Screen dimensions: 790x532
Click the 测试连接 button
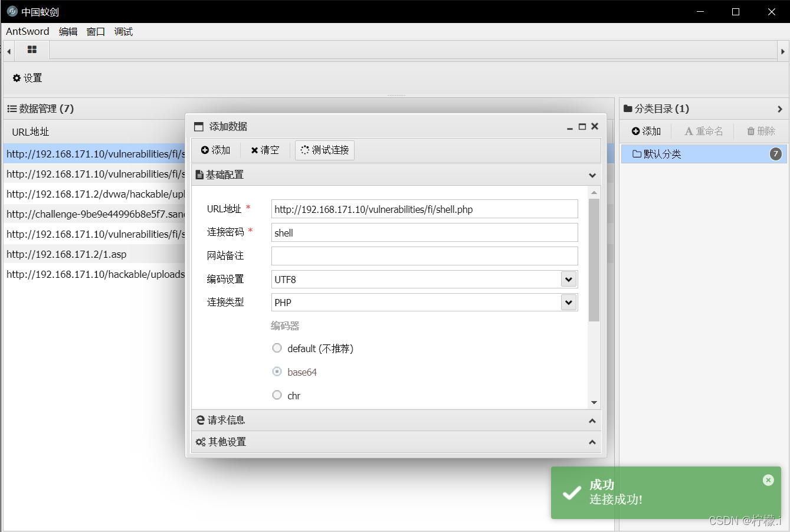click(324, 150)
